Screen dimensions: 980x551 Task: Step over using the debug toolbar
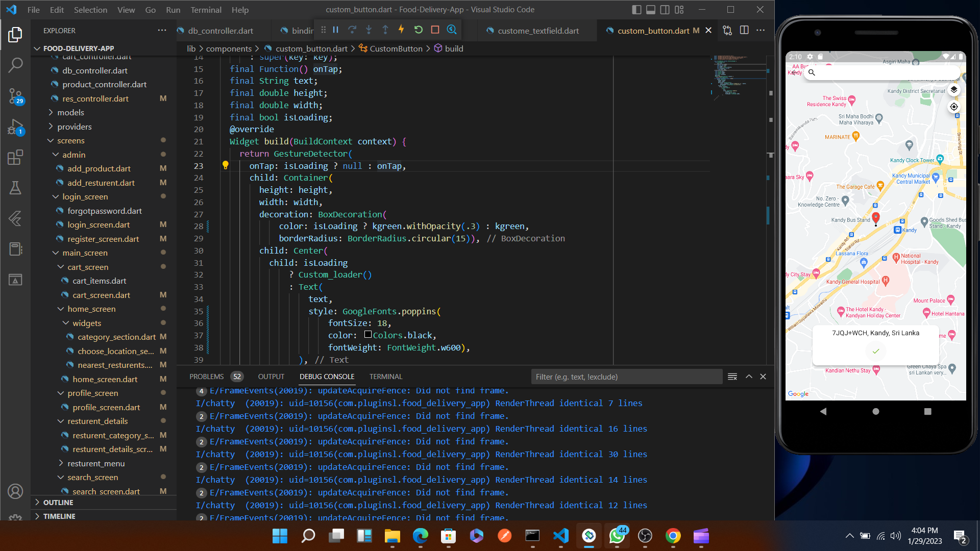[352, 30]
